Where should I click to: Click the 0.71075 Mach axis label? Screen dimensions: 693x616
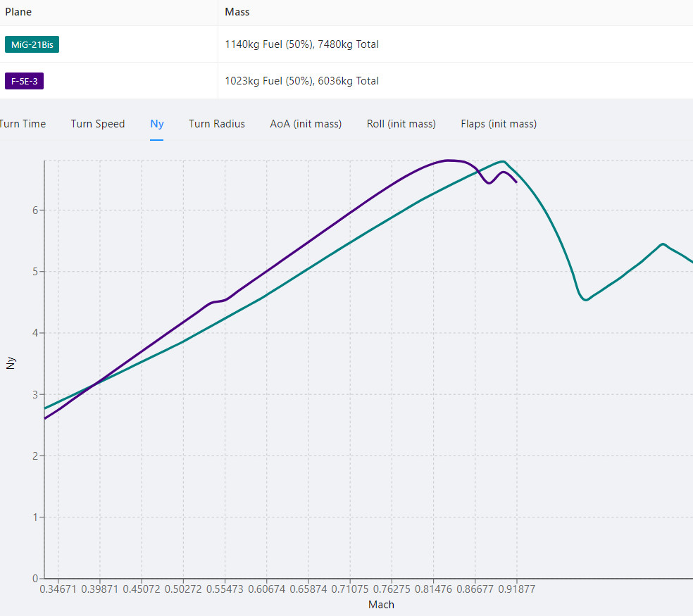tap(350, 589)
